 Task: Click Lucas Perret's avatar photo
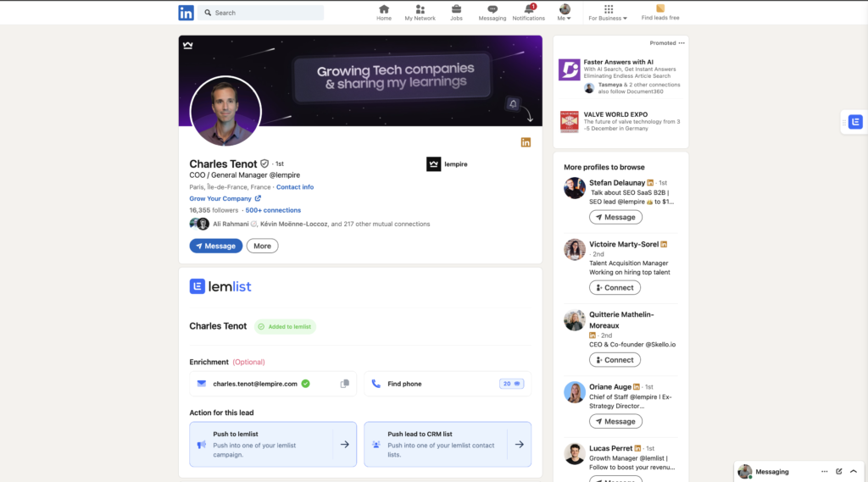coord(575,454)
